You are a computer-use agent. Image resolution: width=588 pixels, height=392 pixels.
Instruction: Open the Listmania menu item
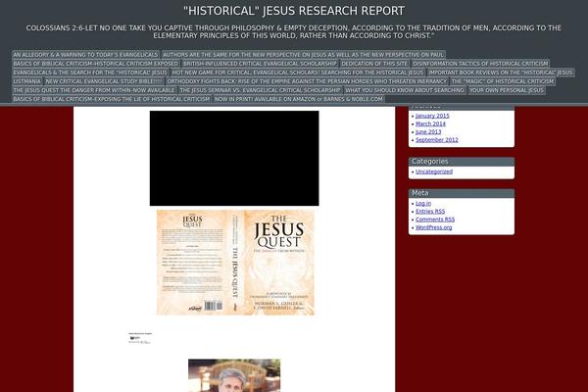[27, 81]
